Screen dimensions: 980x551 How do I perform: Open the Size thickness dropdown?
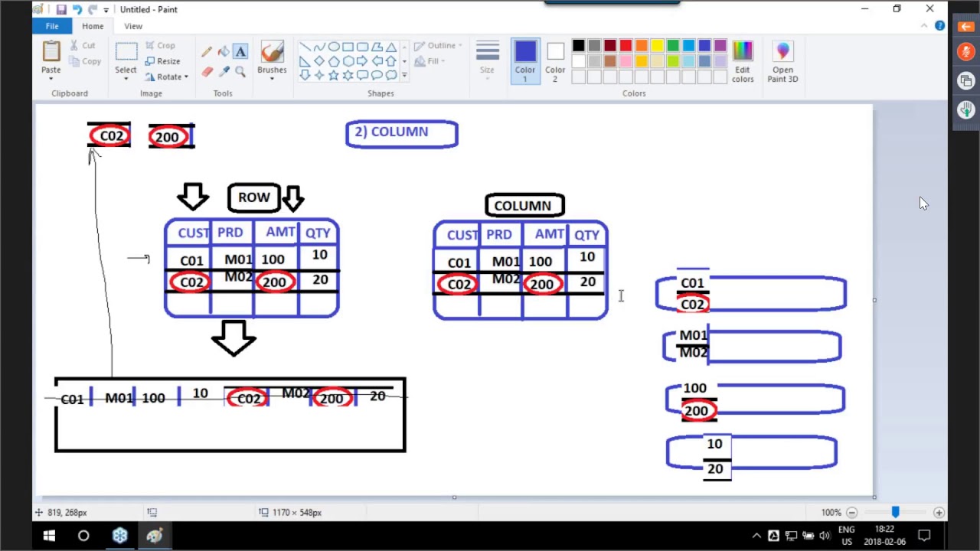pos(487,62)
